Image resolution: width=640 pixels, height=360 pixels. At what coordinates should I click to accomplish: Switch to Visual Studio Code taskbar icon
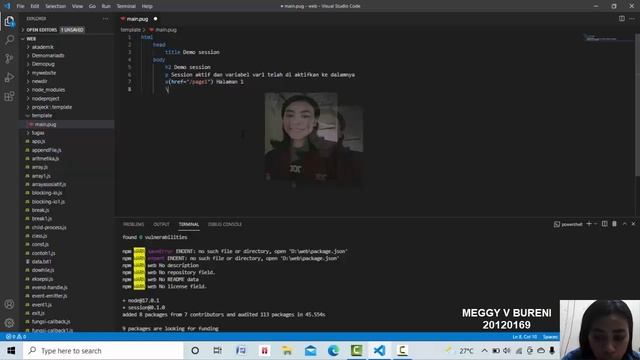click(379, 351)
